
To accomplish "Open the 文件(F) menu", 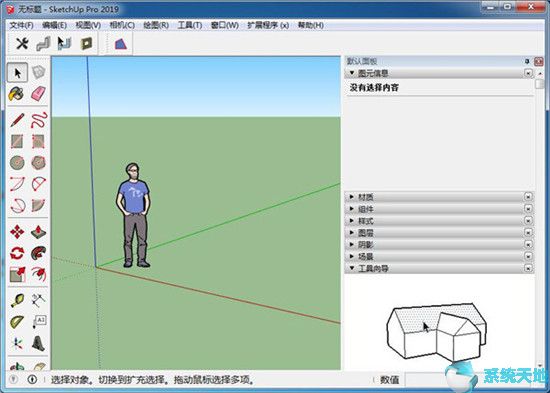I will click(21, 25).
